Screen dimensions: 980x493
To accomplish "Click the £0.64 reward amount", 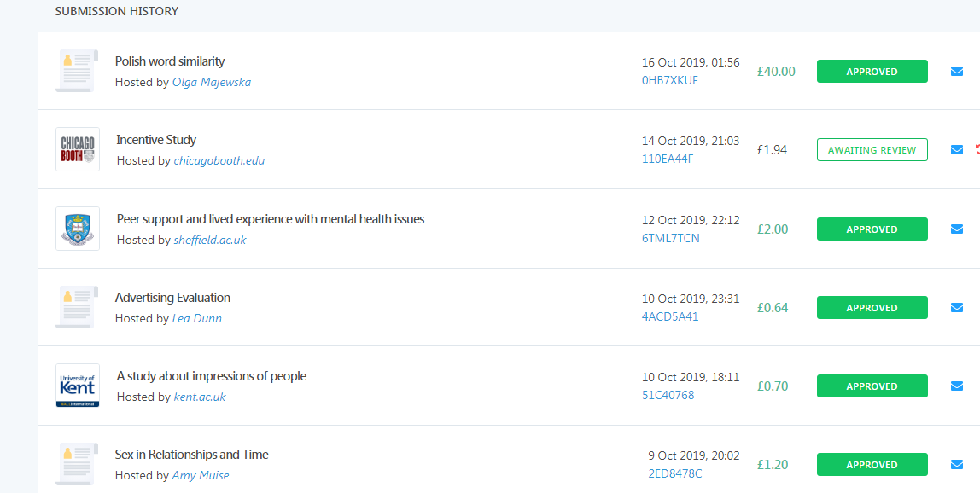I will [x=773, y=307].
